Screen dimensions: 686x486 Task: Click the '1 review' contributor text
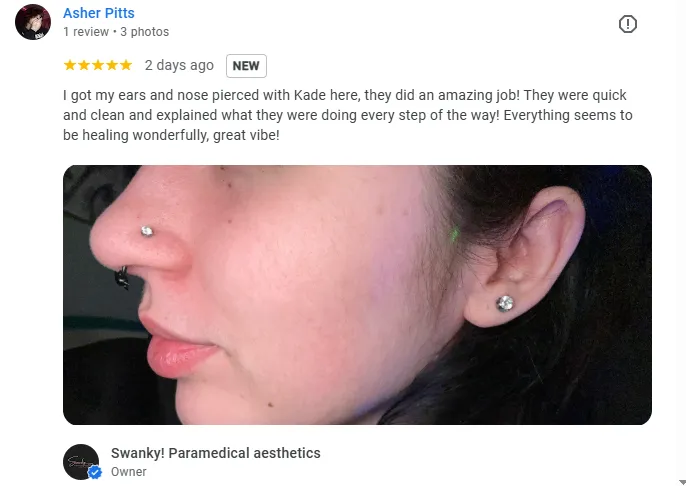point(86,32)
